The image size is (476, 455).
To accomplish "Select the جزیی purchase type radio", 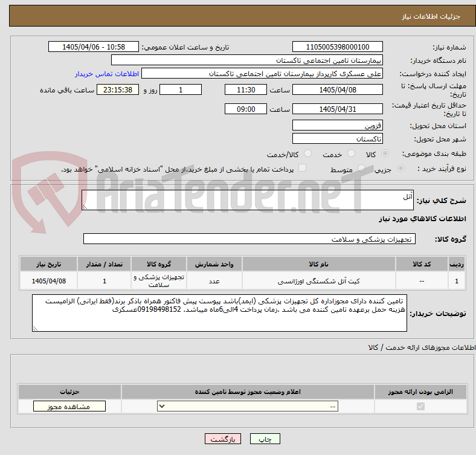I will [400, 168].
